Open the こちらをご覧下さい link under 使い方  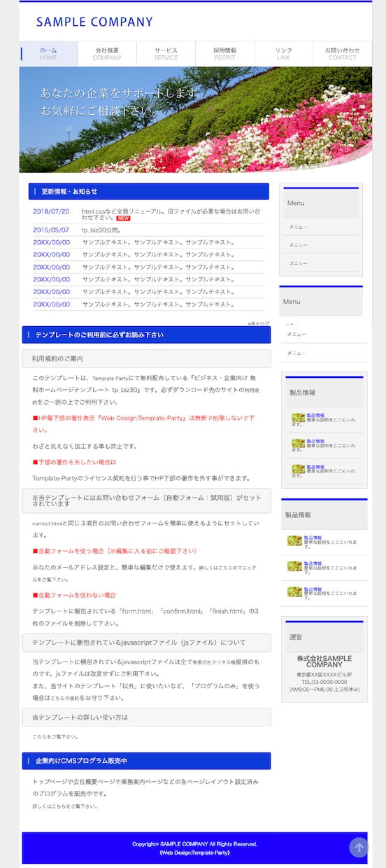coord(55,737)
